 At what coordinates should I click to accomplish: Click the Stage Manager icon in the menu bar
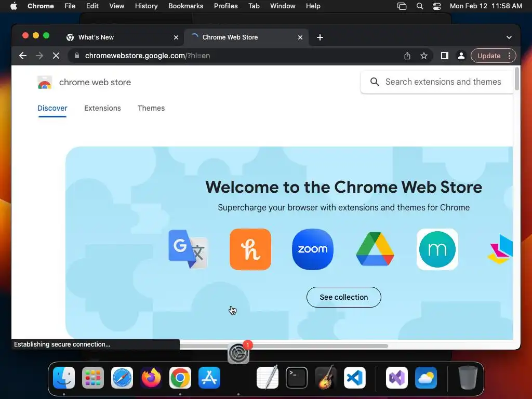click(402, 6)
